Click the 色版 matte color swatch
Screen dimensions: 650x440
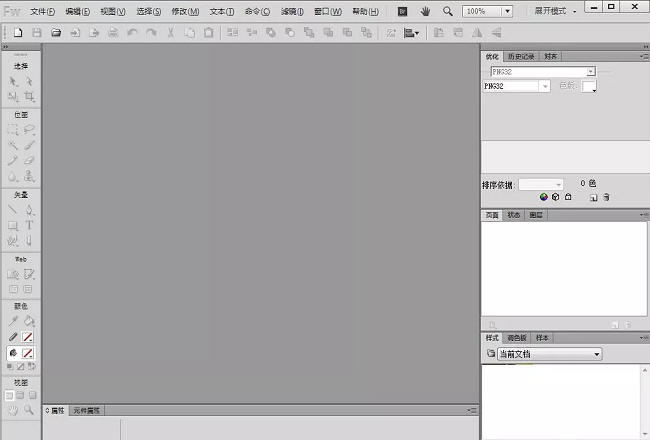tap(589, 86)
